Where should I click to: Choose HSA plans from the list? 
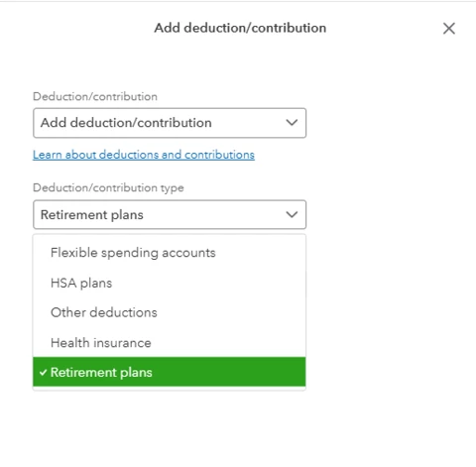[x=170, y=284]
